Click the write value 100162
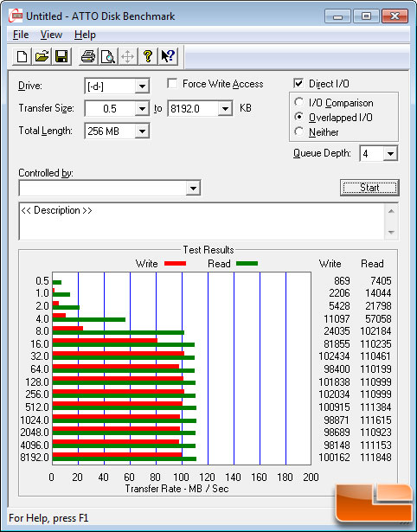The height and width of the screenshot is (532, 417). tap(334, 458)
